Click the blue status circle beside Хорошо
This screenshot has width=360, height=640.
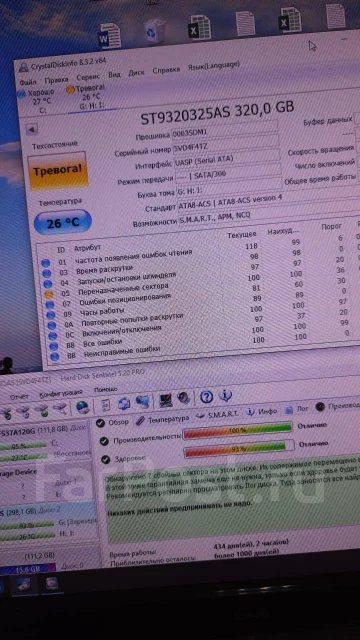22,94
